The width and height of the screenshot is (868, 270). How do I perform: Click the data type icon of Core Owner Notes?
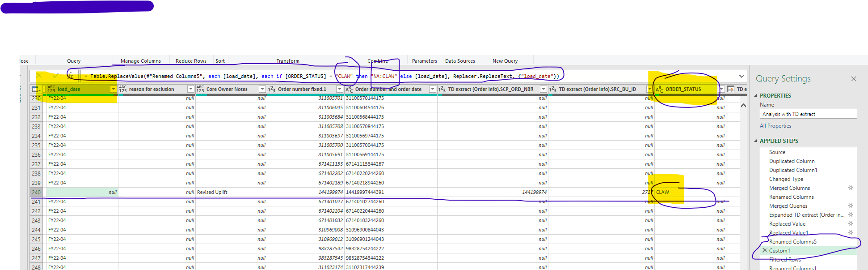coord(200,89)
